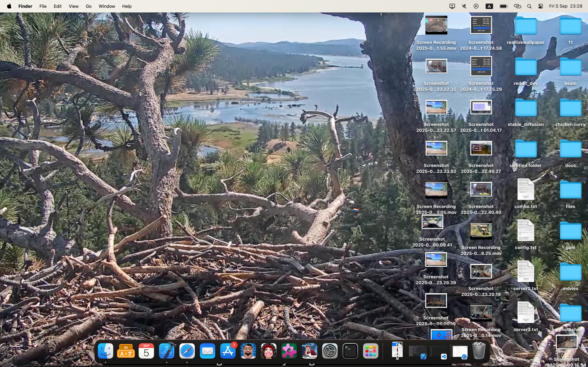Open the Calendar app showing Sep 5
588x367 pixels.
pos(146,351)
